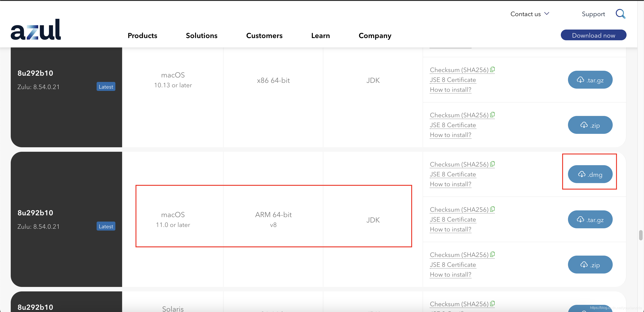Viewport: 644px width, 312px height.
Task: Copy checksum for x86 .zip download
Action: tap(492, 115)
